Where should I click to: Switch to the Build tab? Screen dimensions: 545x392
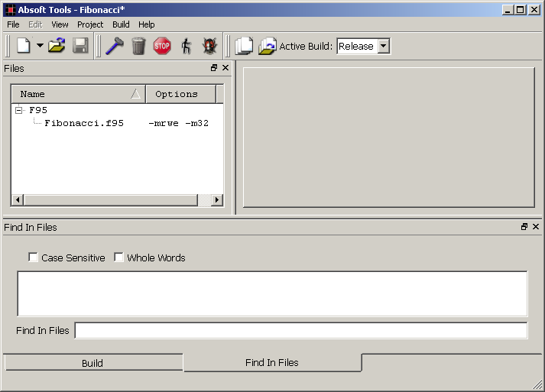click(x=92, y=363)
